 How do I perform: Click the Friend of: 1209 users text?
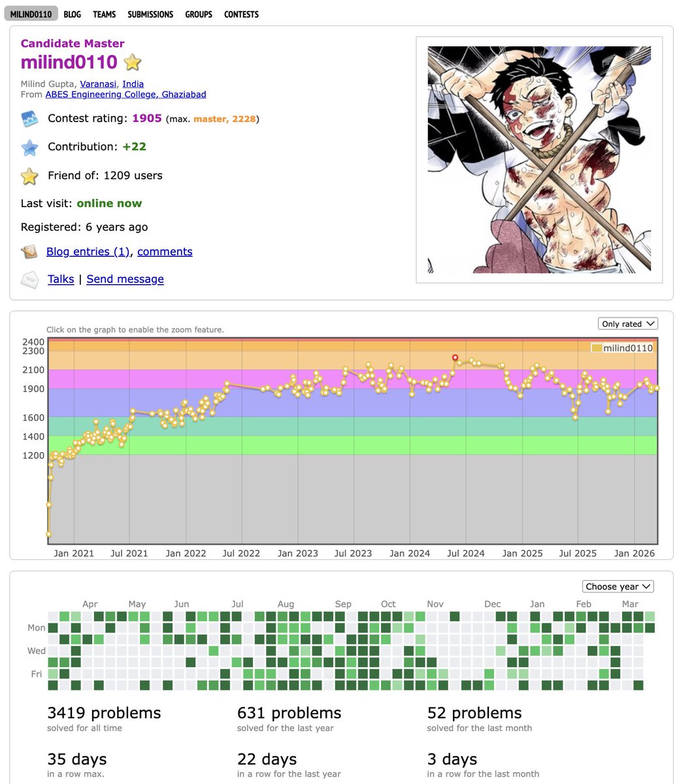pos(105,176)
